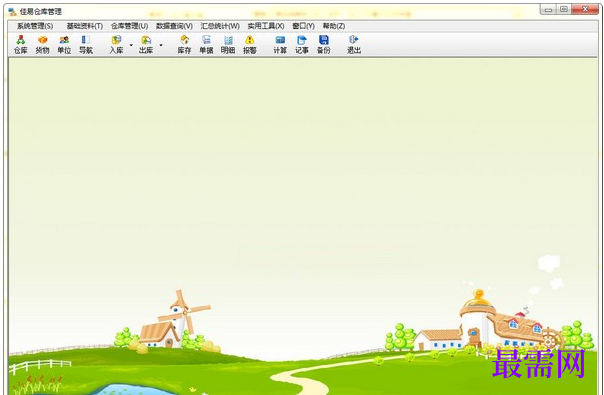Expand the 出库 dropdown arrow
The width and height of the screenshot is (604, 395).
tap(161, 45)
